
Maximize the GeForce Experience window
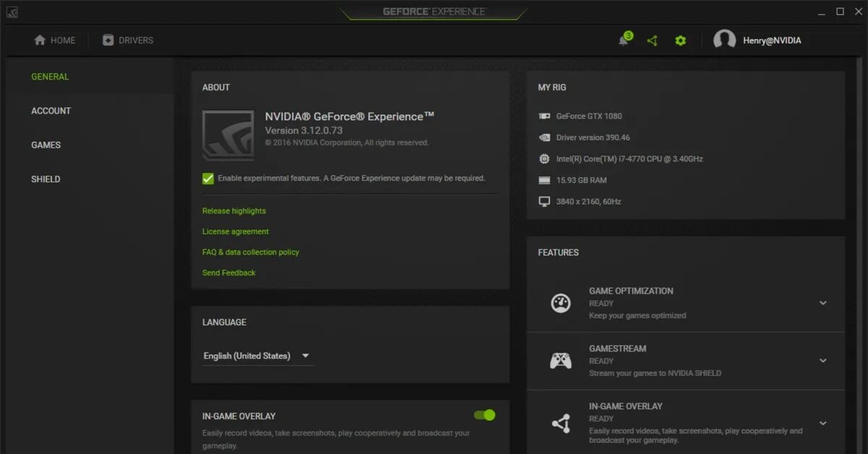840,12
